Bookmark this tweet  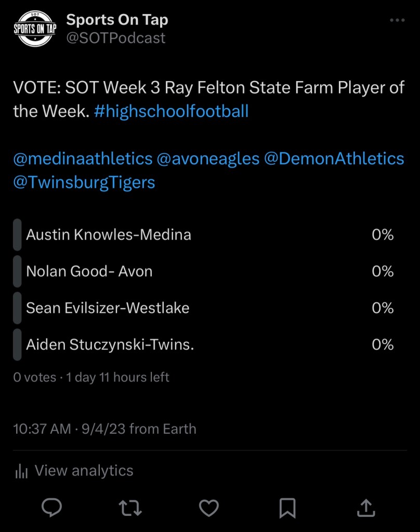click(287, 507)
